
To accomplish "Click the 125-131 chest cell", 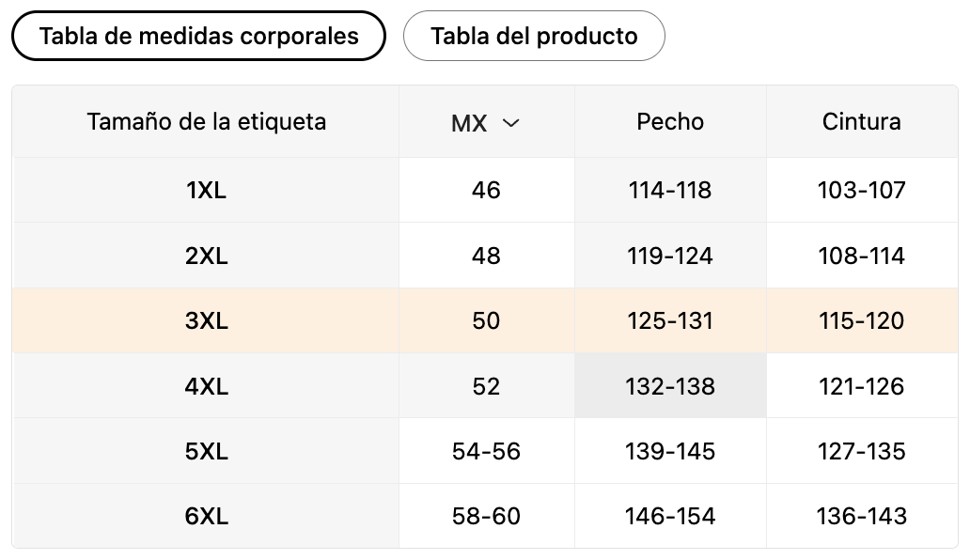I will coord(670,320).
